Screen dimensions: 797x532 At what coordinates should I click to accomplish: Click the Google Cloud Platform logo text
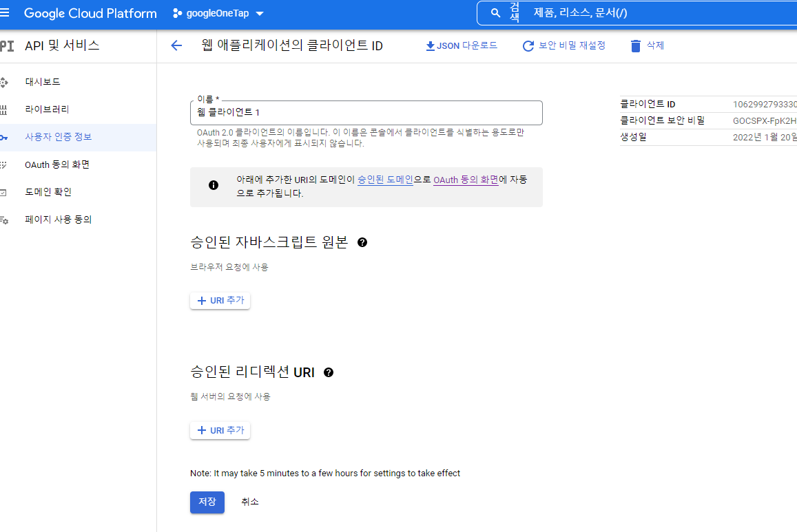(90, 13)
